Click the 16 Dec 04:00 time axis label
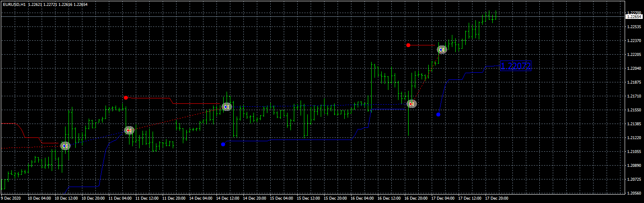The image size is (644, 203). [x=362, y=198]
